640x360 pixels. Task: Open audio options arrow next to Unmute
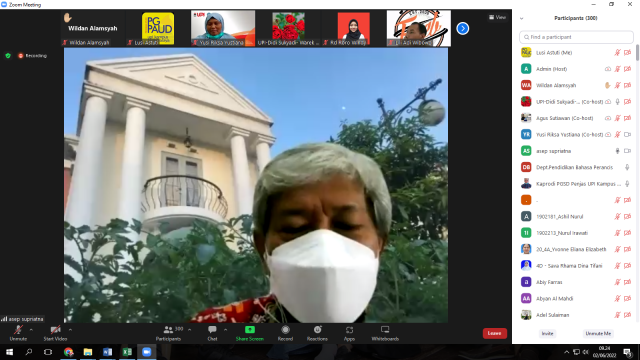tap(31, 330)
